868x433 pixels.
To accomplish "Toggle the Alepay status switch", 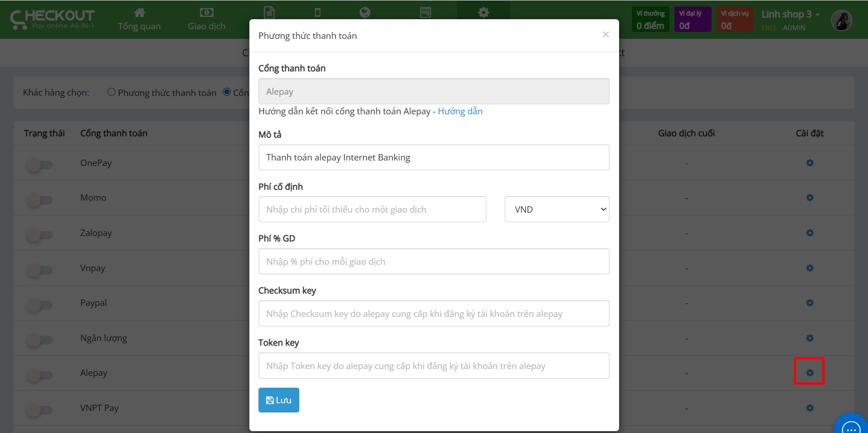I will coord(40,375).
